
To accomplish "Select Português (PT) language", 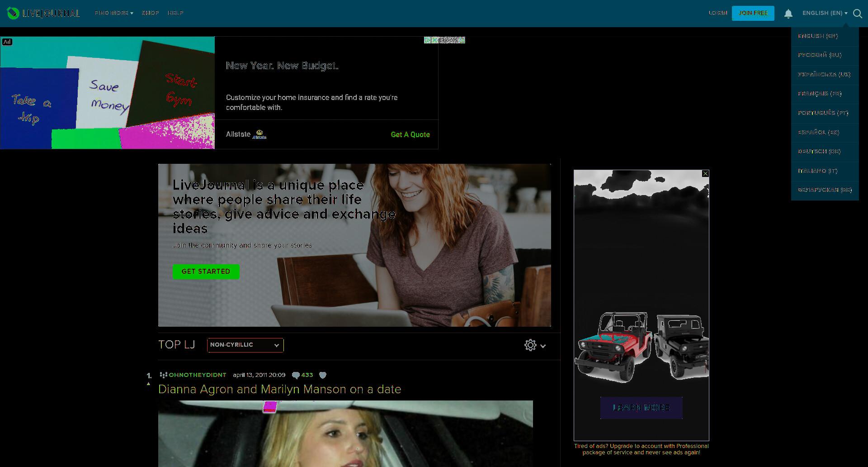I will click(x=825, y=113).
